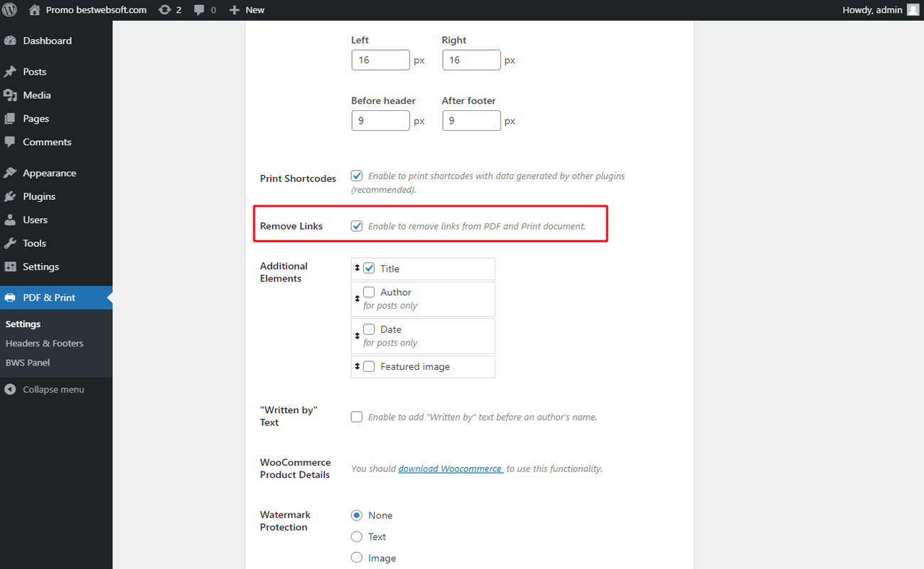Image resolution: width=924 pixels, height=569 pixels.
Task: Uncheck the Print Shortcodes checkbox
Action: [x=357, y=176]
